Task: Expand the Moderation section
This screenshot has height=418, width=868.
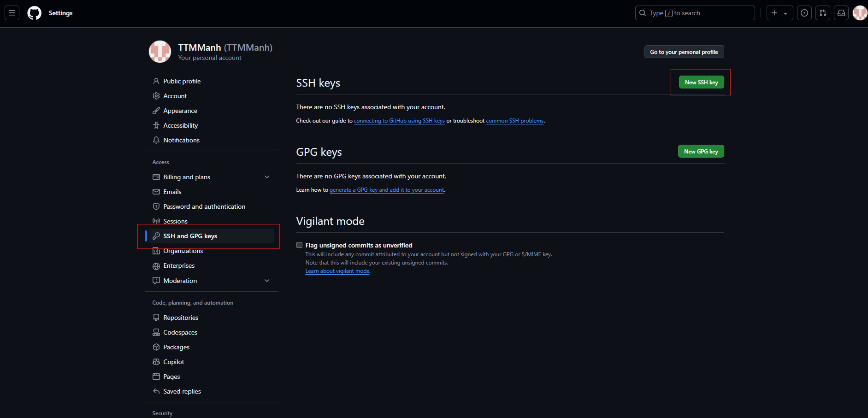Action: coord(267,281)
